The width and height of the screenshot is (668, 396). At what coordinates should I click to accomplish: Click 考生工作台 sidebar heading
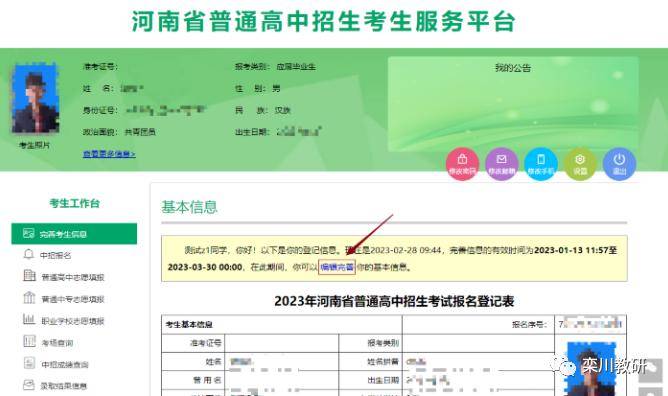click(75, 203)
